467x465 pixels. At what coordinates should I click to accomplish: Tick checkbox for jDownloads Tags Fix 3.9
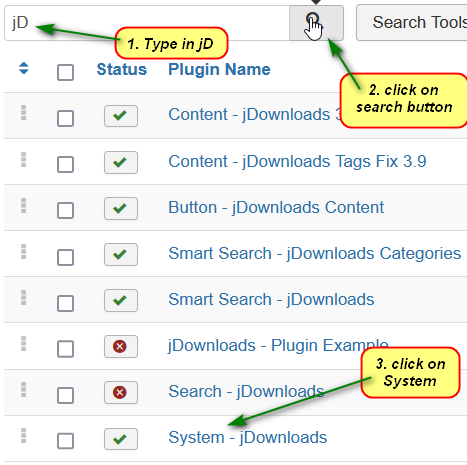coord(65,164)
